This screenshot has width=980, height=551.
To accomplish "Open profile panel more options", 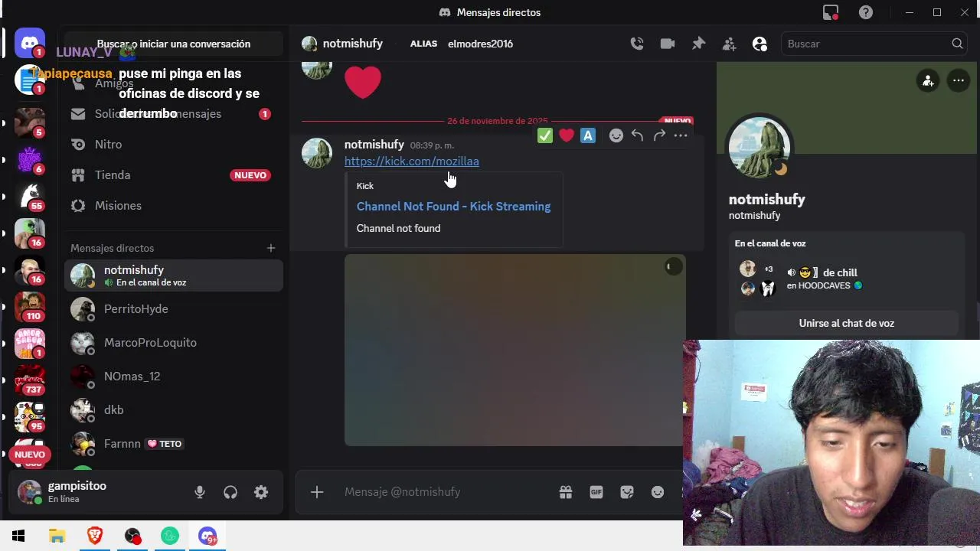I will pos(959,80).
